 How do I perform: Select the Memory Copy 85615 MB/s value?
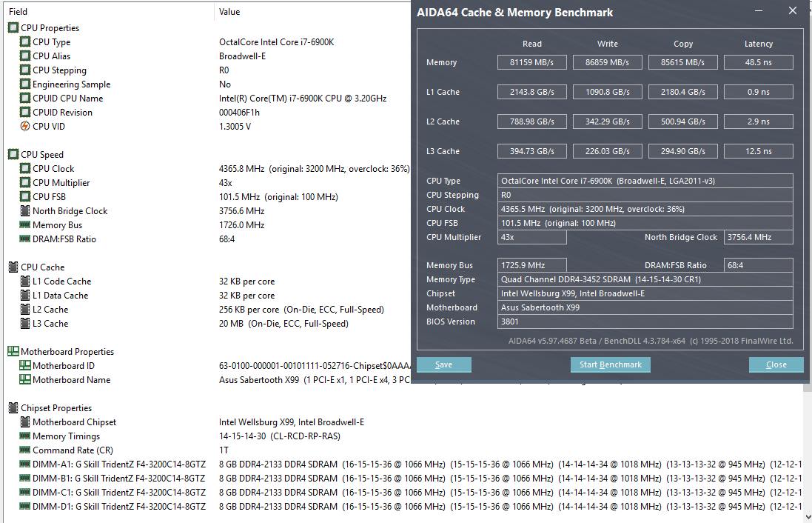coord(683,62)
